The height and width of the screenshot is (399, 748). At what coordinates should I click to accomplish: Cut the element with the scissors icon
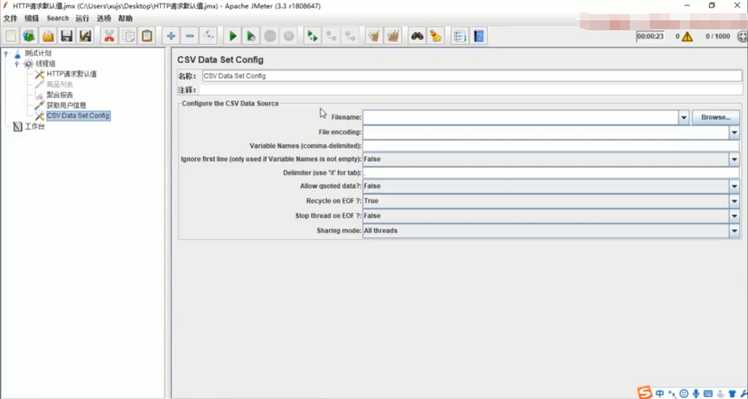[x=109, y=36]
